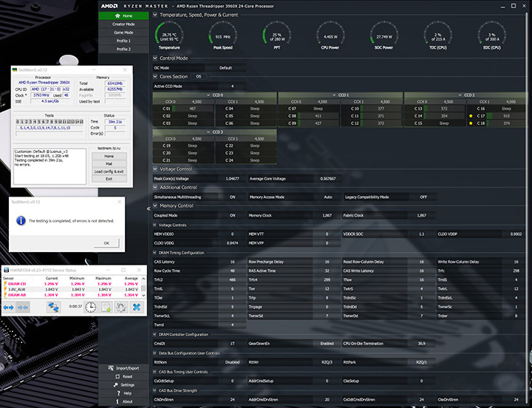Toggle test number 0 box in TestMem5
The width and height of the screenshot is (532, 408).
pyautogui.click(x=18, y=122)
